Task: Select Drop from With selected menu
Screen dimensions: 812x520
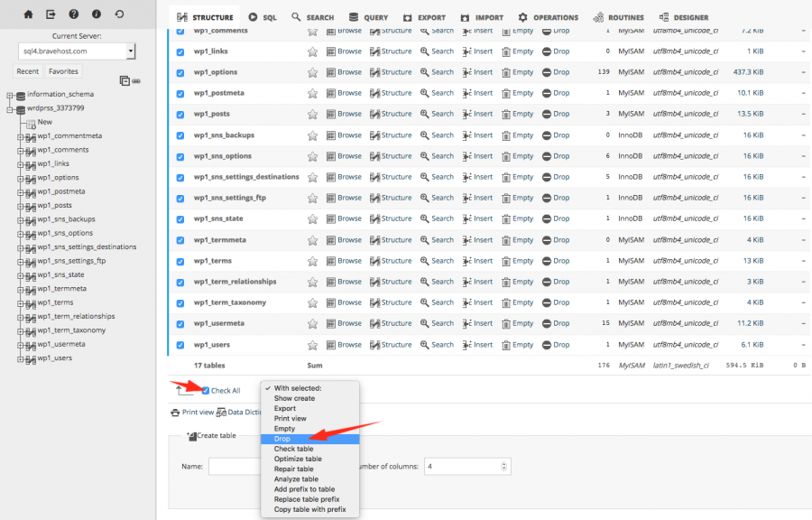Action: point(309,439)
